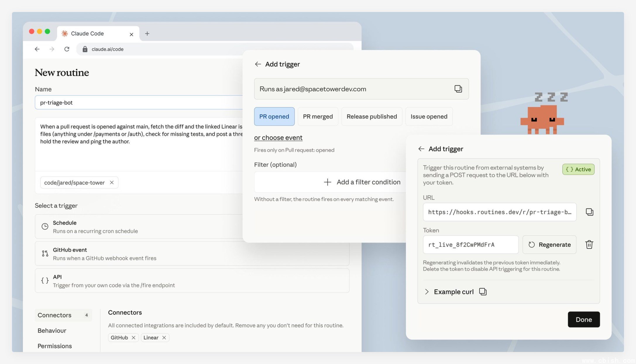Select the Issue opened event
The height and width of the screenshot is (364, 636).
click(429, 116)
